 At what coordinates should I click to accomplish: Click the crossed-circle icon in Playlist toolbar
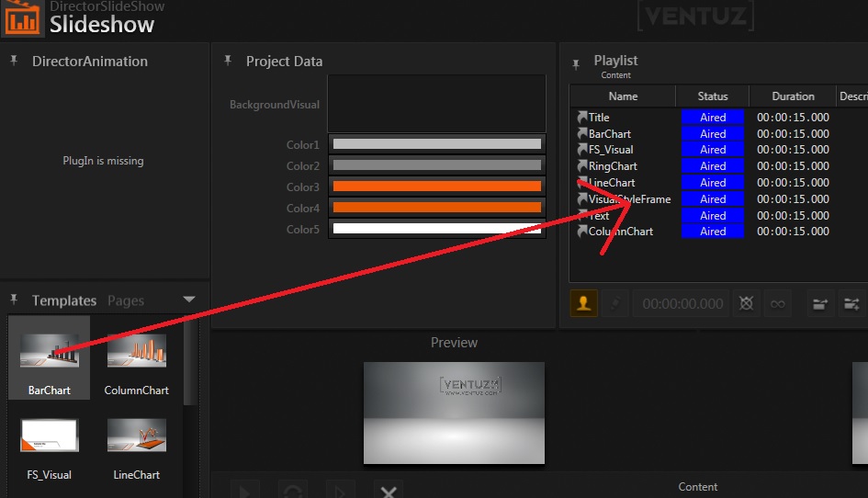pos(746,303)
